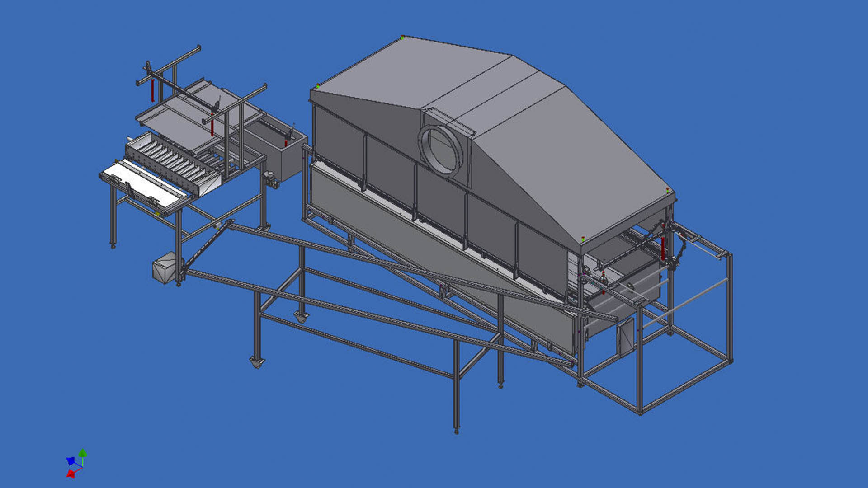868x488 pixels.
Task: Select the leftmost leg of the left table
Action: point(113,215)
